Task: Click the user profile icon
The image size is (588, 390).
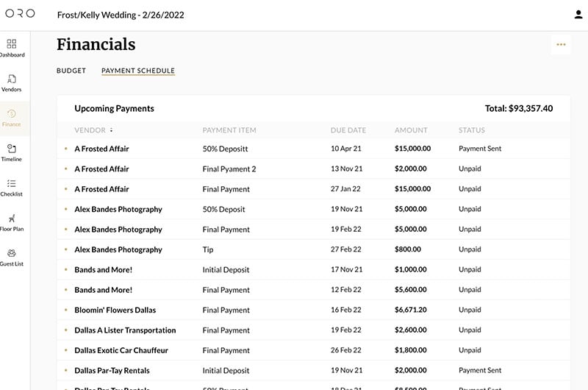Action: pyautogui.click(x=578, y=15)
